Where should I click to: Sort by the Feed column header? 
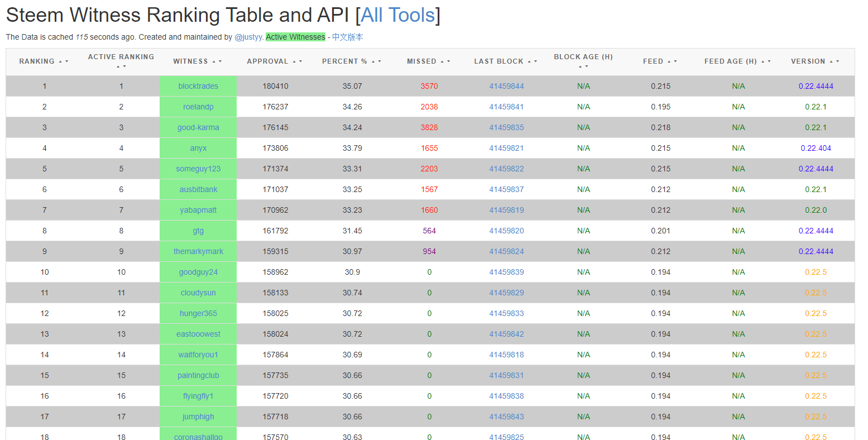click(x=660, y=61)
